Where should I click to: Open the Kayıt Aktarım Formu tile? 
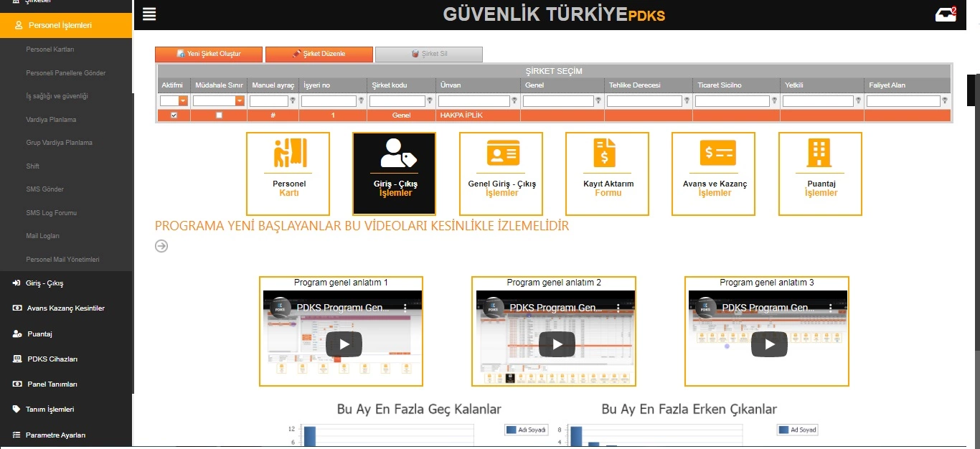[x=607, y=174]
